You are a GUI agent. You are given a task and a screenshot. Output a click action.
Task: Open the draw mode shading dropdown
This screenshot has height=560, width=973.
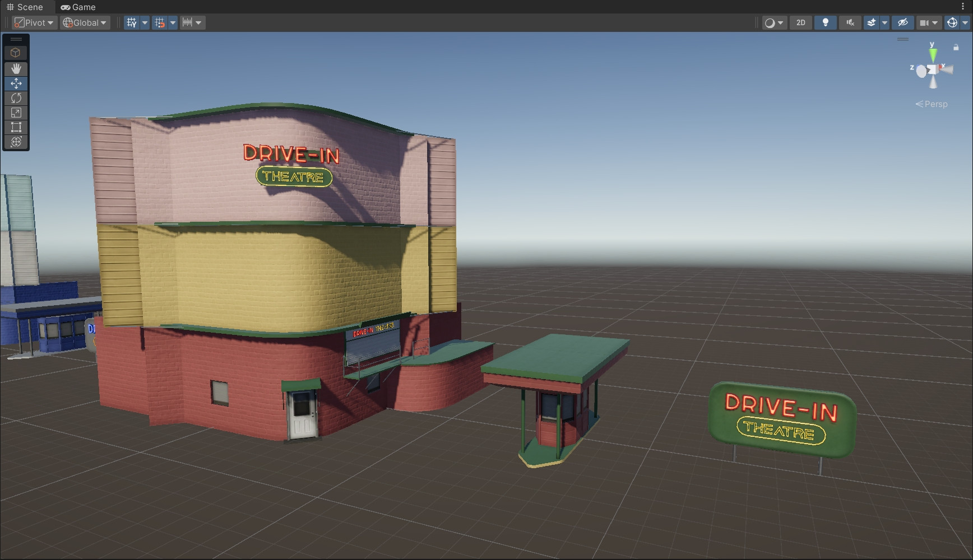(x=774, y=22)
